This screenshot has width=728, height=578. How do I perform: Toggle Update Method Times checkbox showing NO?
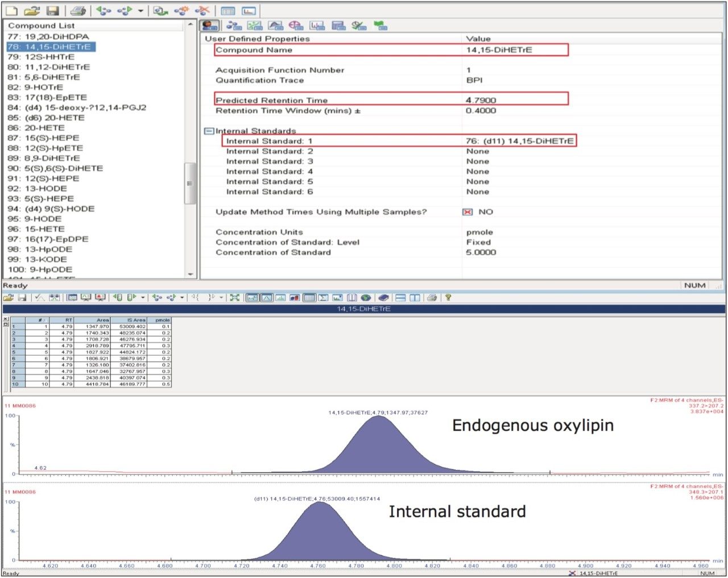click(468, 212)
